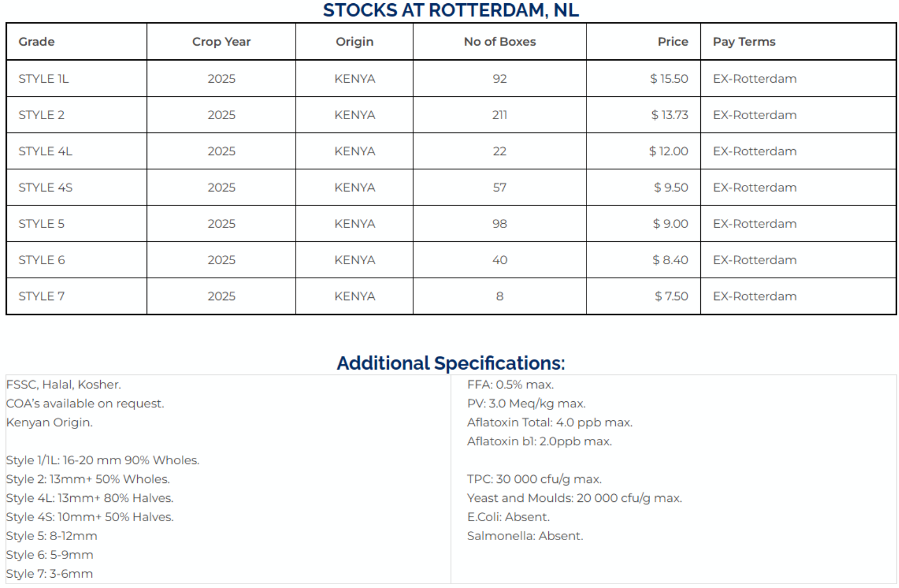899x588 pixels.
Task: Select the Origin column header
Action: point(354,41)
